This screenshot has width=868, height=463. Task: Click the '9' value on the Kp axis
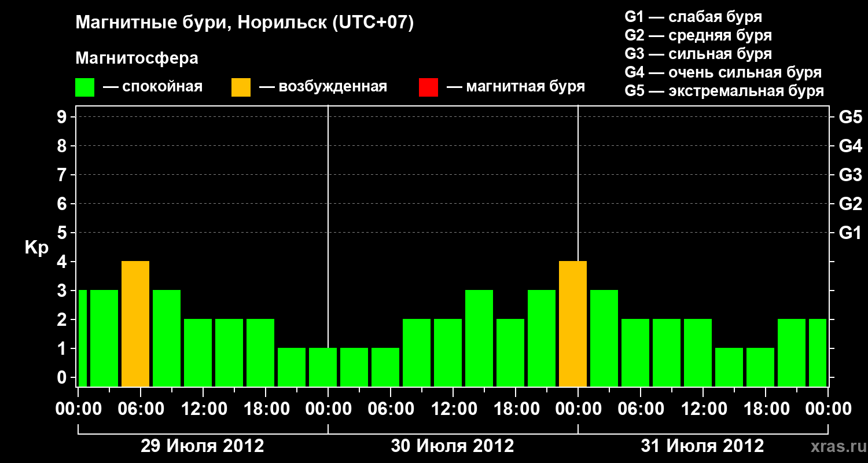63,117
